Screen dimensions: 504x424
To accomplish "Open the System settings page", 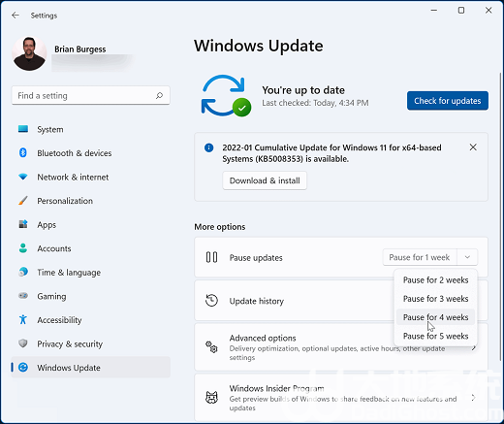I will (91, 129).
